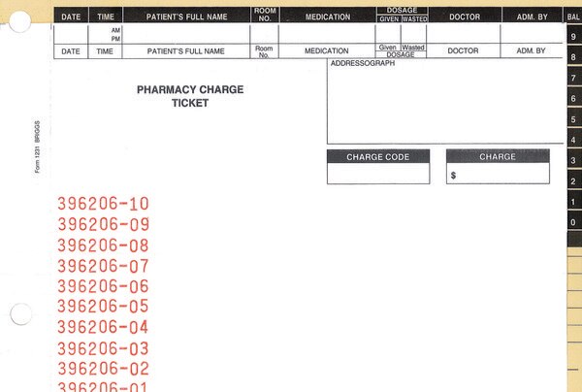Image resolution: width=582 pixels, height=392 pixels.
Task: Click the blank Doctor cell
Action: tap(464, 34)
